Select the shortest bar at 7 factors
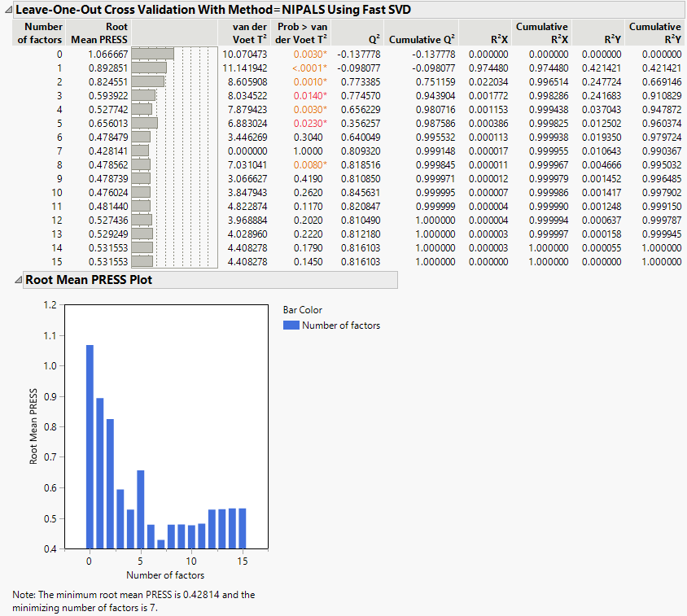 (x=161, y=544)
